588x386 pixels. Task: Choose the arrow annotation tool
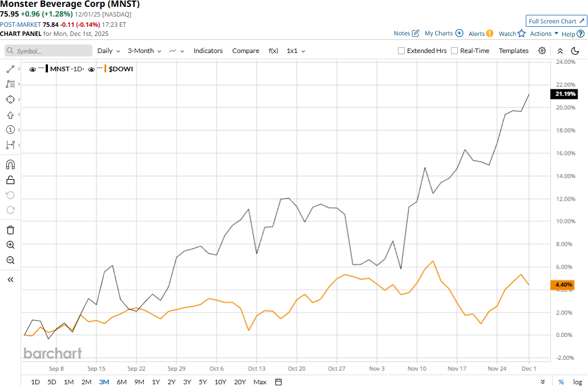coord(10,115)
